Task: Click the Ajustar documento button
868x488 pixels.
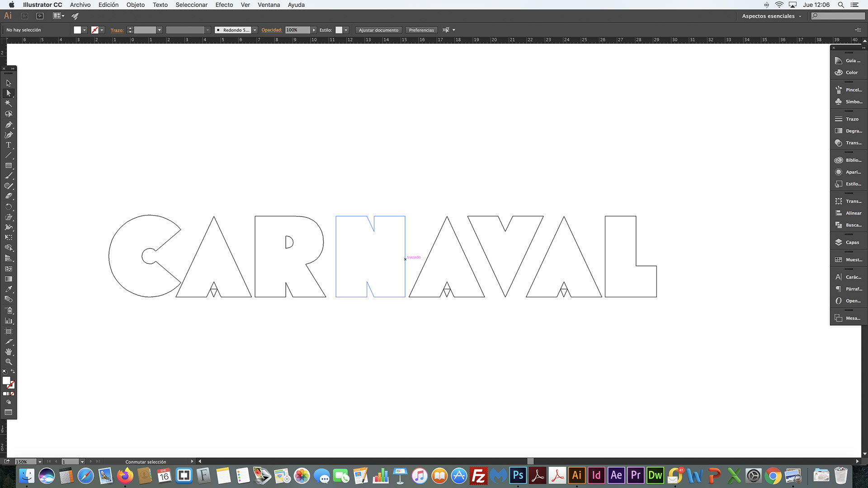Action: coord(378,30)
